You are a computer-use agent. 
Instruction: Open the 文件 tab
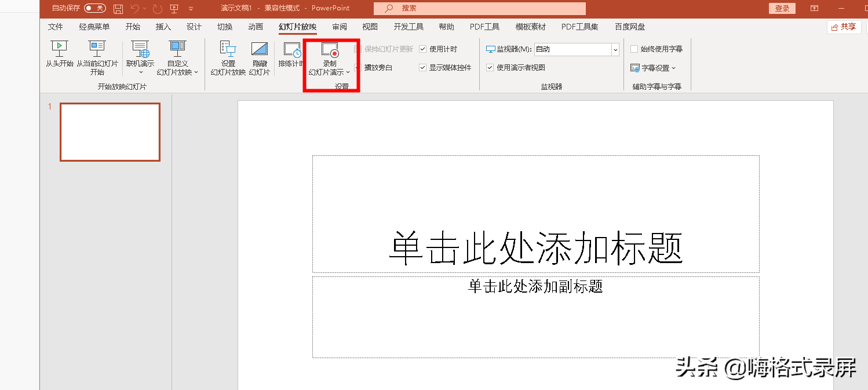click(x=56, y=27)
